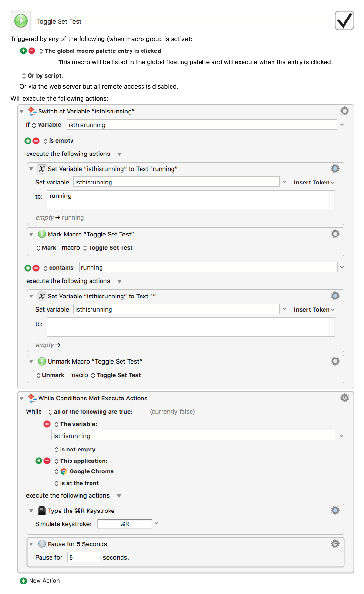Collapse the Switch of Variable action
The height and width of the screenshot is (594, 364).
tap(21, 112)
